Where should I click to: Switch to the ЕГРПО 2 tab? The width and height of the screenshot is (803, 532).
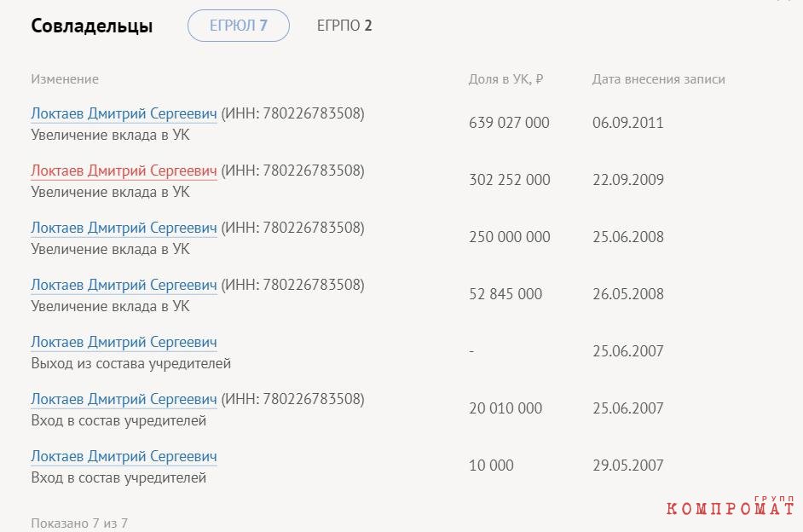point(344,26)
